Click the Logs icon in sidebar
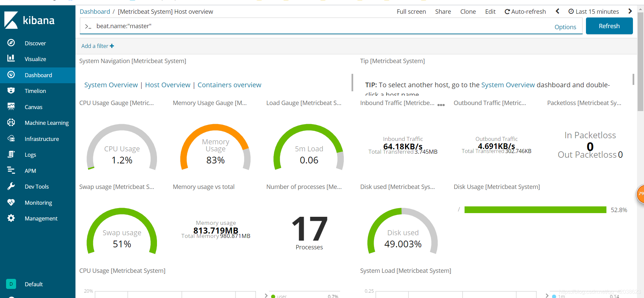Screen dimensions: 644x298 tap(11, 154)
